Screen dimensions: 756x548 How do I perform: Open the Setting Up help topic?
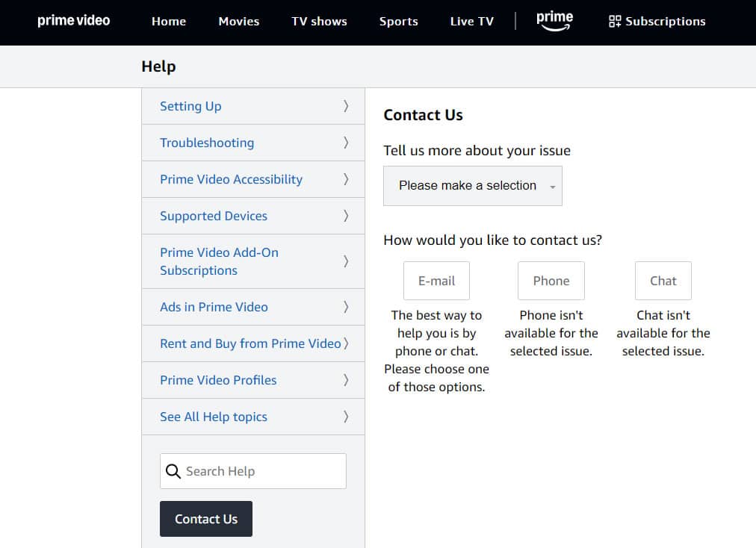[253, 106]
